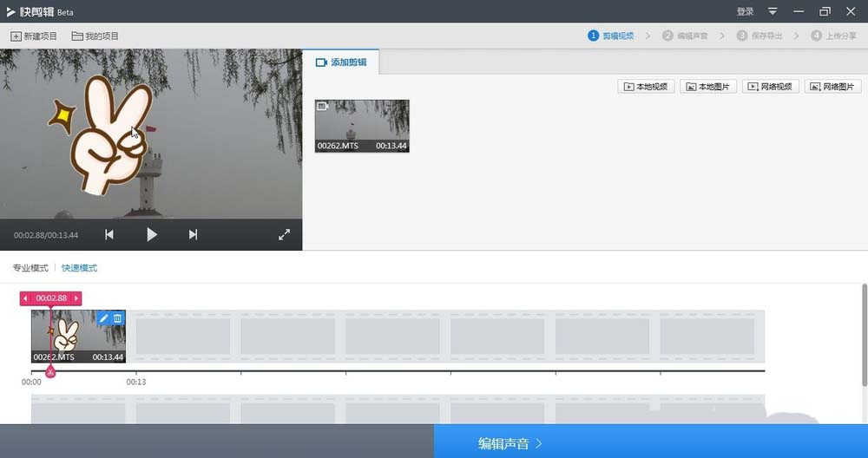
Task: Select the 添加剪辑 tab
Action: click(x=341, y=62)
